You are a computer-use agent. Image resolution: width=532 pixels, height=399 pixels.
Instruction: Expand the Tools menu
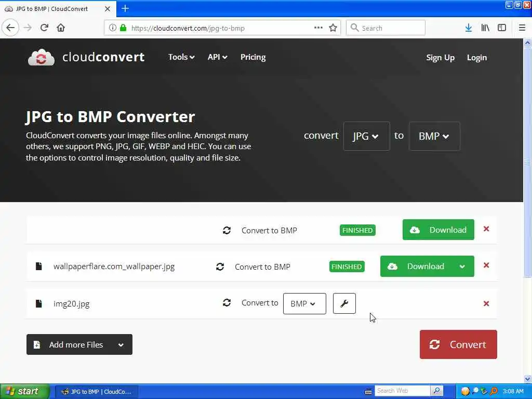[181, 57]
